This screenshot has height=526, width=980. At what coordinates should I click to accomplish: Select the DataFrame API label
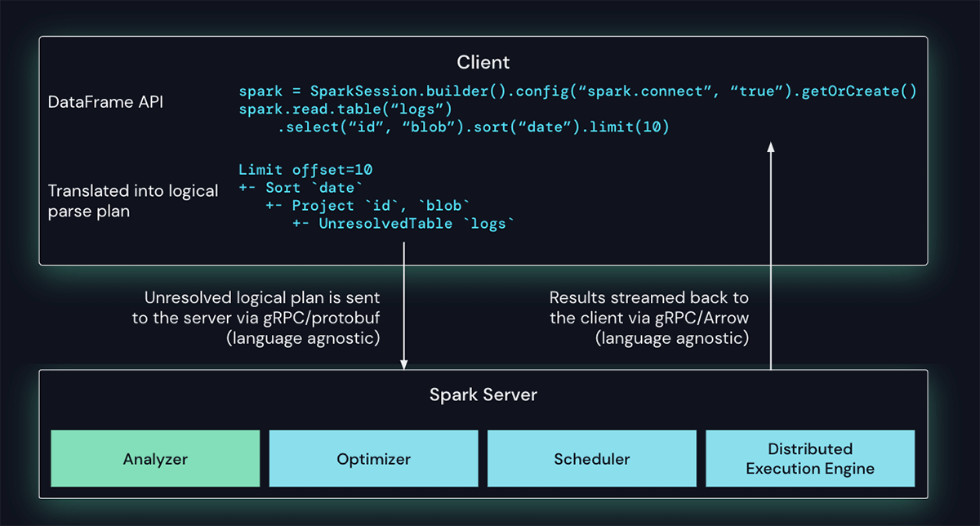[x=105, y=103]
